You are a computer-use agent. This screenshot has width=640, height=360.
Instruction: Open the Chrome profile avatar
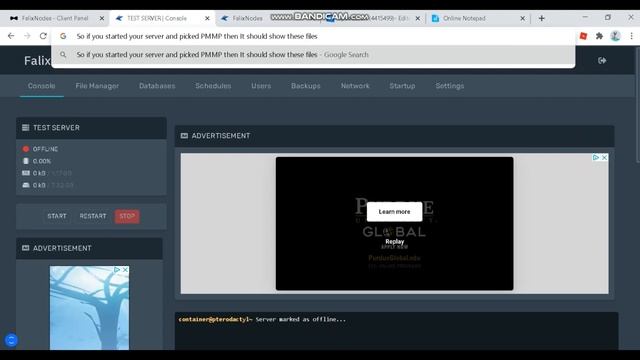tap(616, 36)
